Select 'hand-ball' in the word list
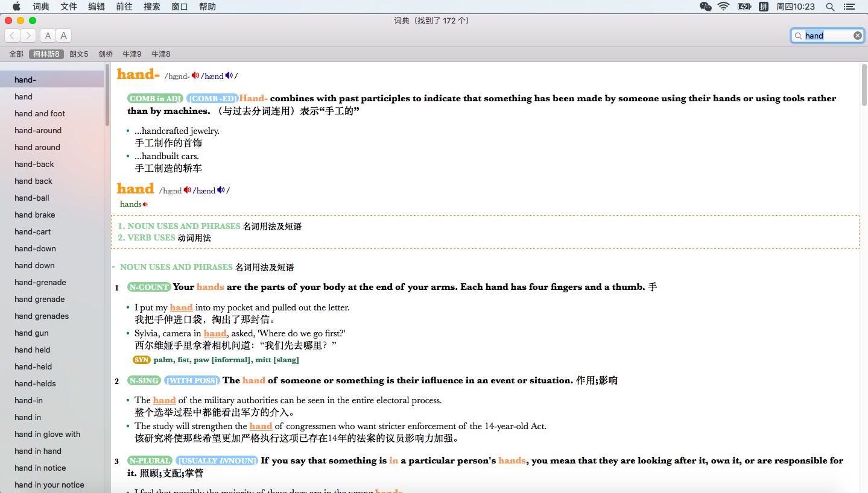The width and height of the screenshot is (868, 493). (x=32, y=198)
